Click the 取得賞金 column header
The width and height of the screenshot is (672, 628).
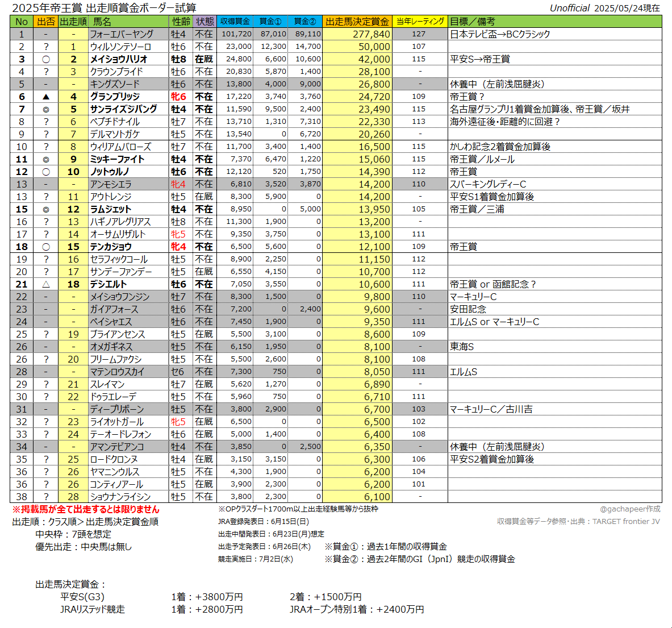(235, 22)
